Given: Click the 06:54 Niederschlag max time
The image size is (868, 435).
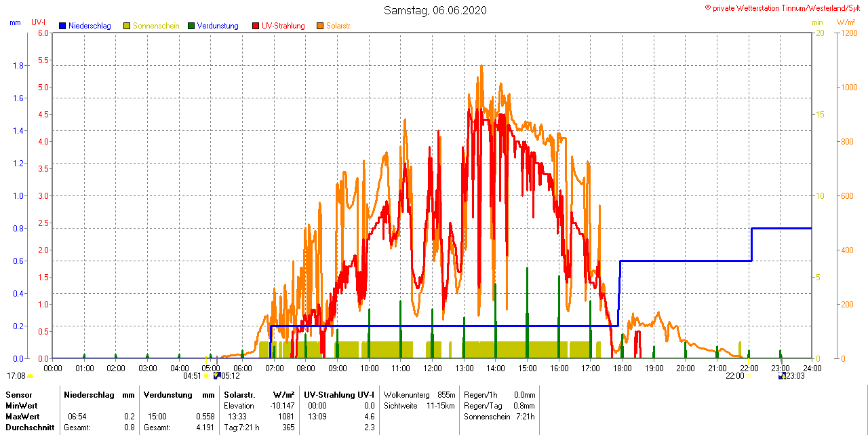Looking at the screenshot, I should coord(77,416).
